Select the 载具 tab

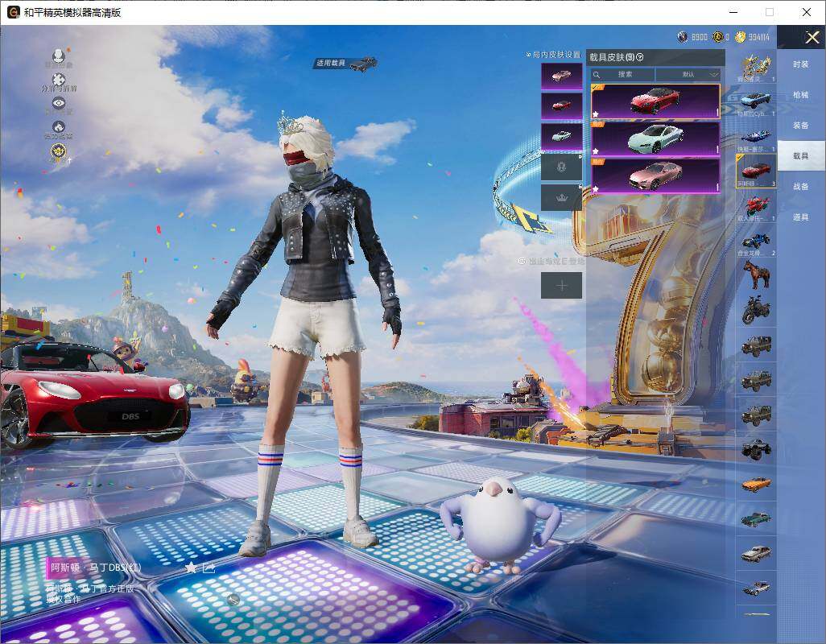801,156
